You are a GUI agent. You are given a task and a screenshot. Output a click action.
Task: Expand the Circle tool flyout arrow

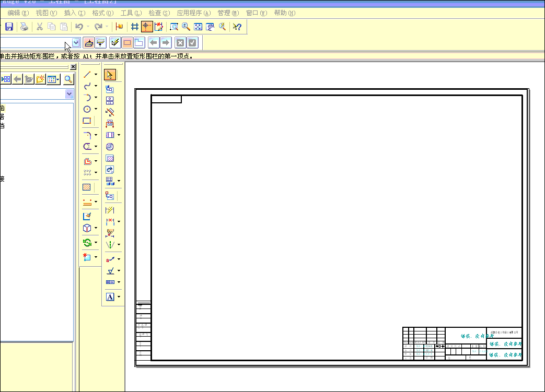[x=96, y=109]
